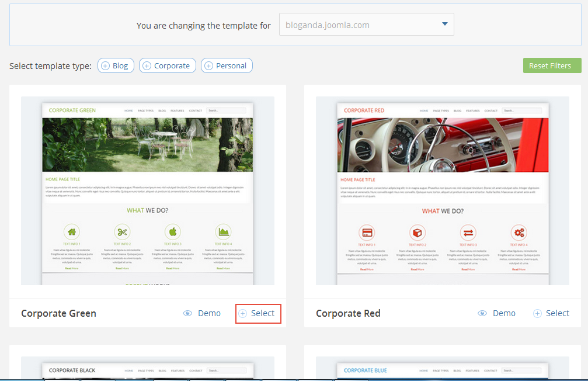Click the plus icon in Corporate filter
588x381 pixels.
coord(147,65)
